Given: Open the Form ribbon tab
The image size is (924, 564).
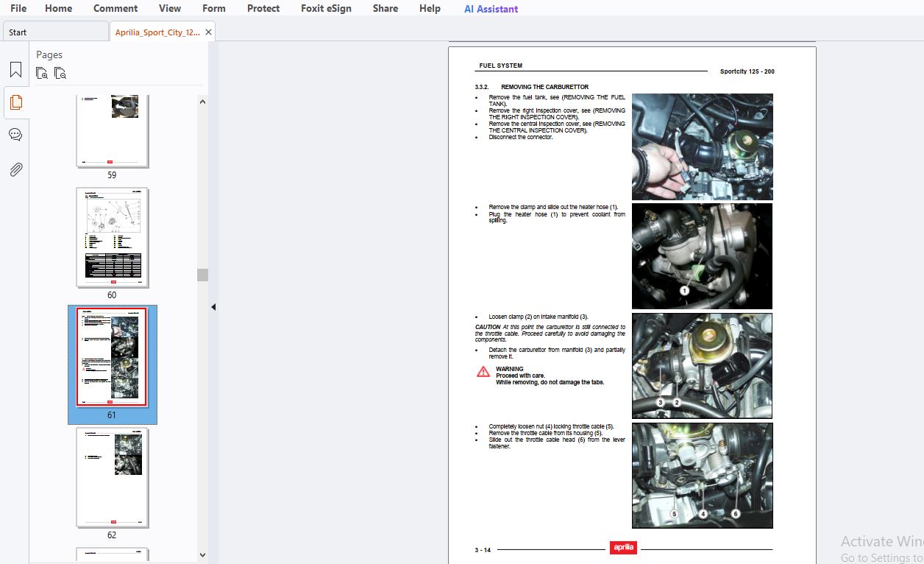Looking at the screenshot, I should (x=214, y=8).
